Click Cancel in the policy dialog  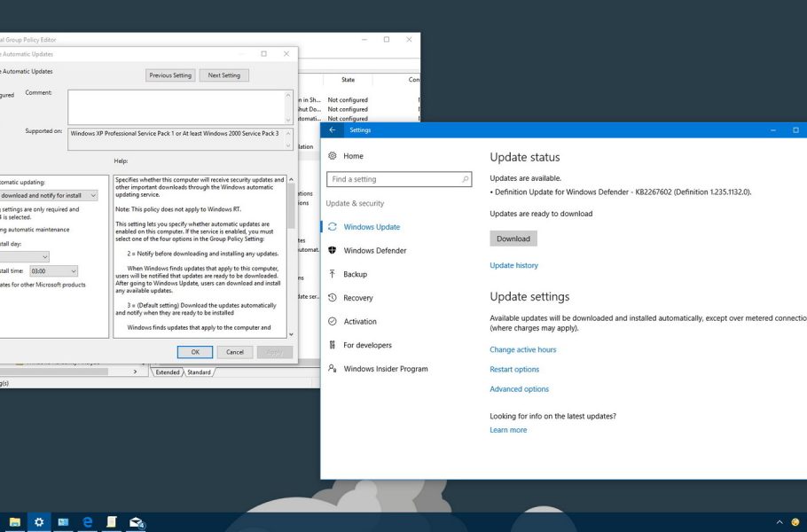point(235,352)
